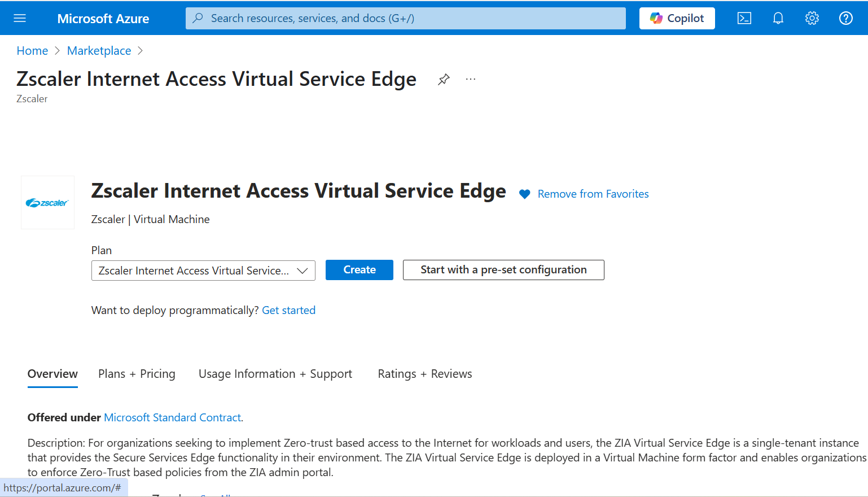
Task: Switch to Usage Information + Support tab
Action: tap(275, 374)
